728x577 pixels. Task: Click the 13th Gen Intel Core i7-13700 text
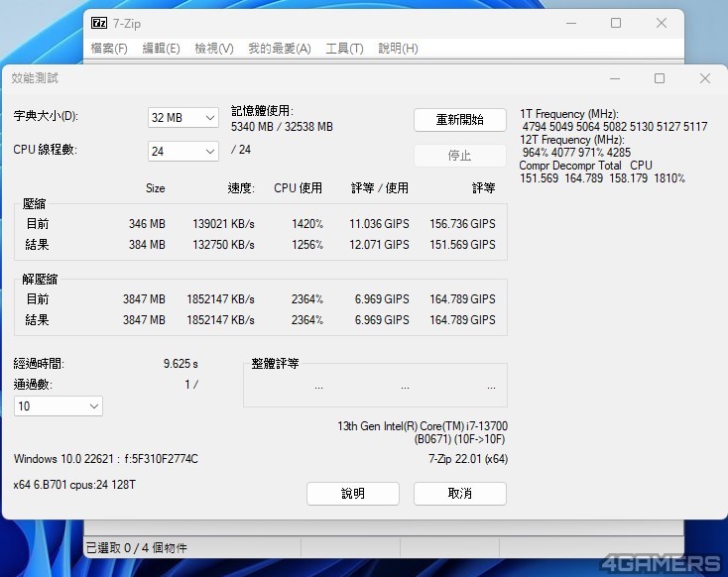click(x=423, y=426)
